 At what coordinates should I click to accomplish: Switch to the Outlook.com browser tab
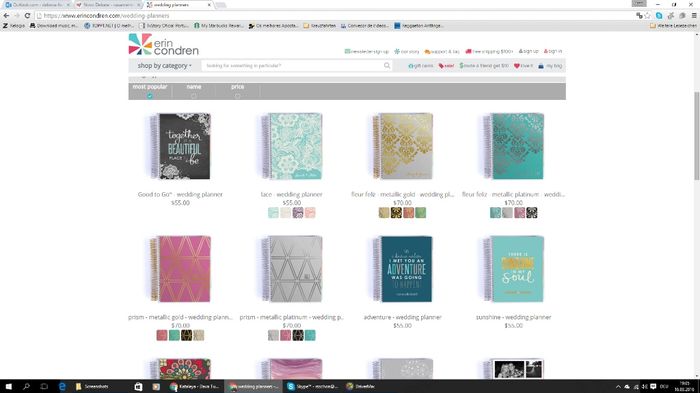click(x=37, y=4)
